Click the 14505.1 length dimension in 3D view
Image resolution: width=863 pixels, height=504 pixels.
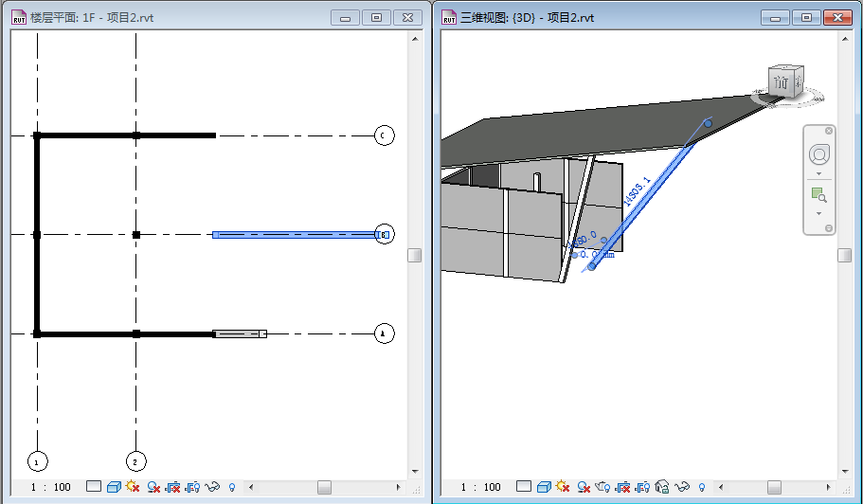click(x=638, y=191)
